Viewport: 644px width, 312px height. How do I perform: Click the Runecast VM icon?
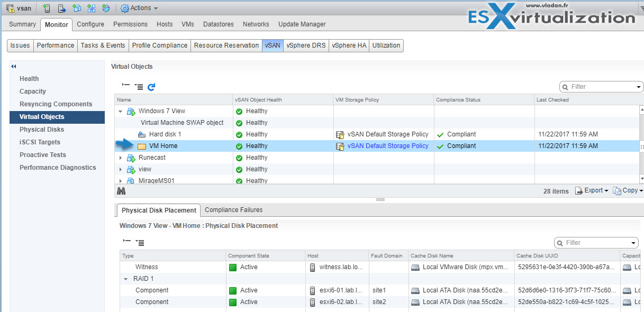pyautogui.click(x=131, y=158)
